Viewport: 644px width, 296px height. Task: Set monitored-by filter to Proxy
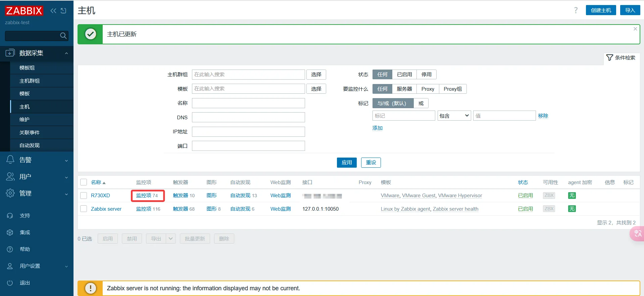[428, 89]
